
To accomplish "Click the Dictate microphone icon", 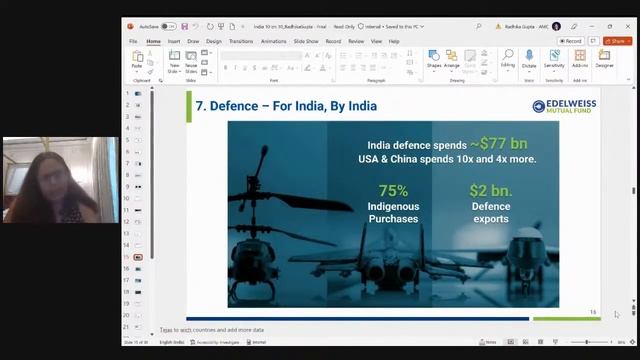I will tap(529, 56).
